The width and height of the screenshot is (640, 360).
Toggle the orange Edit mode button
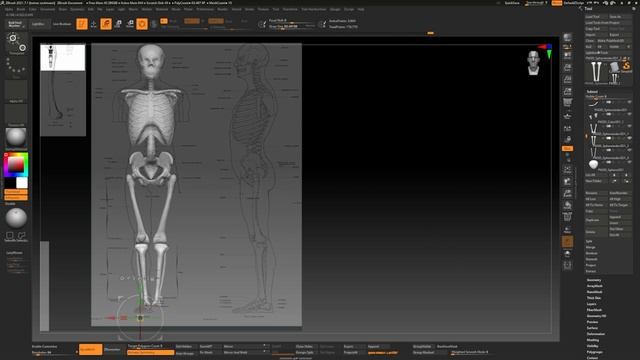82,24
